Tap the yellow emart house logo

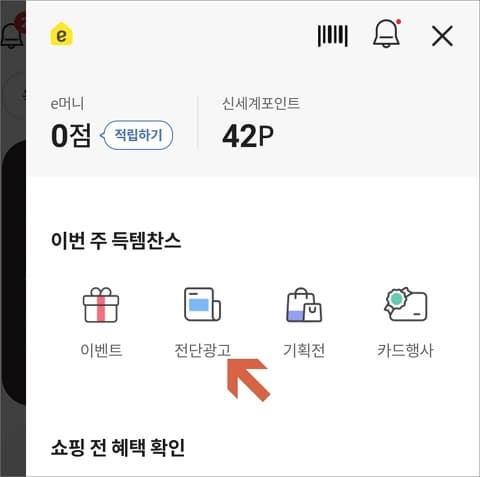coord(61,34)
